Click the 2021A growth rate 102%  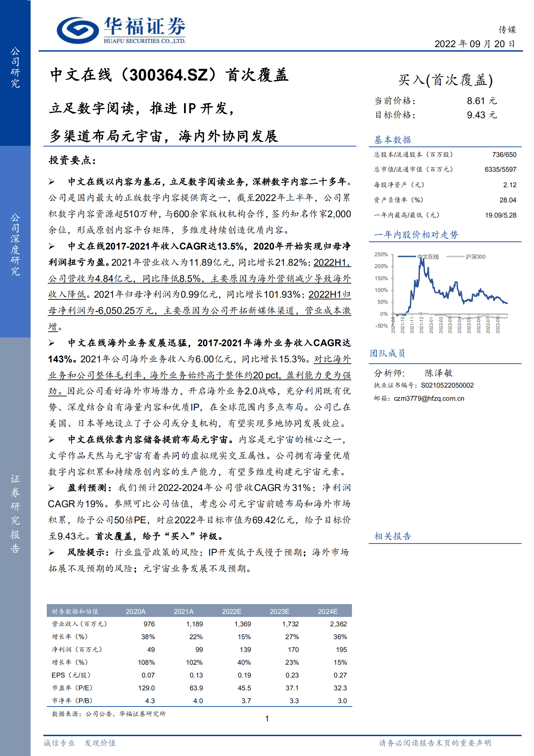click(x=194, y=662)
